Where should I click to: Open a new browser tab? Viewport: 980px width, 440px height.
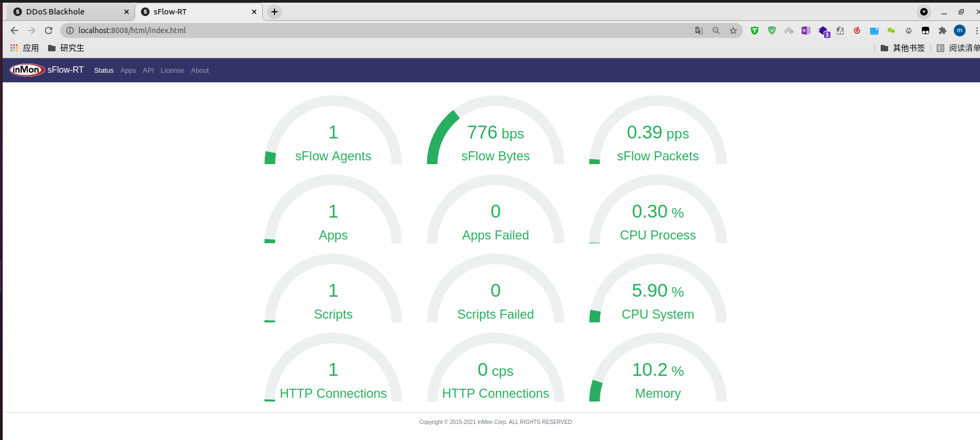275,12
